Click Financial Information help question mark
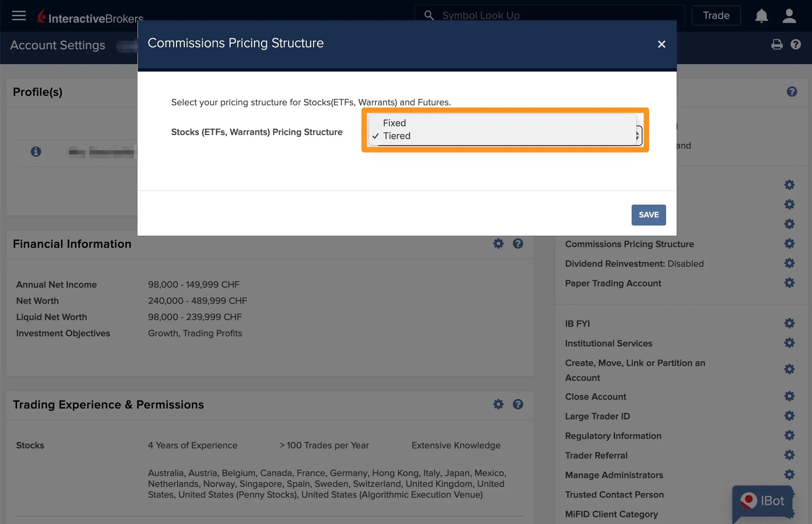 tap(517, 244)
